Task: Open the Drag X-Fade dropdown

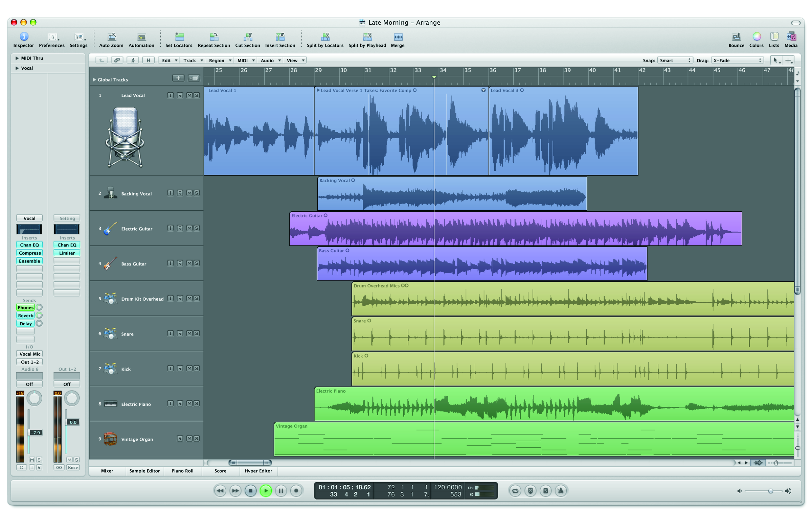Action: (x=737, y=61)
